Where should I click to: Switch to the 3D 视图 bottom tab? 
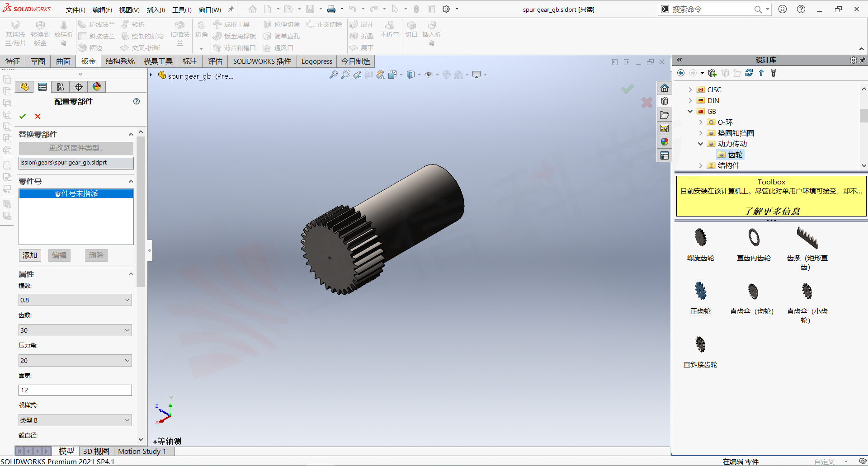[96, 451]
